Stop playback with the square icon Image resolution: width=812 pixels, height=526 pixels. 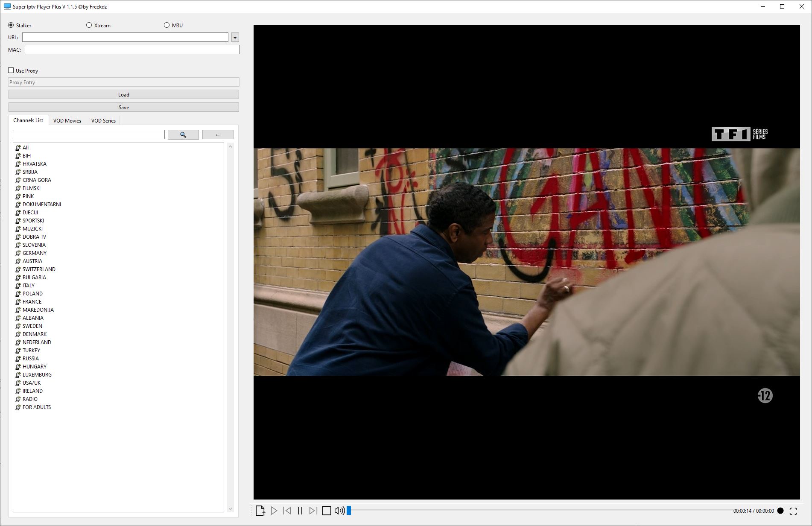pyautogui.click(x=327, y=511)
